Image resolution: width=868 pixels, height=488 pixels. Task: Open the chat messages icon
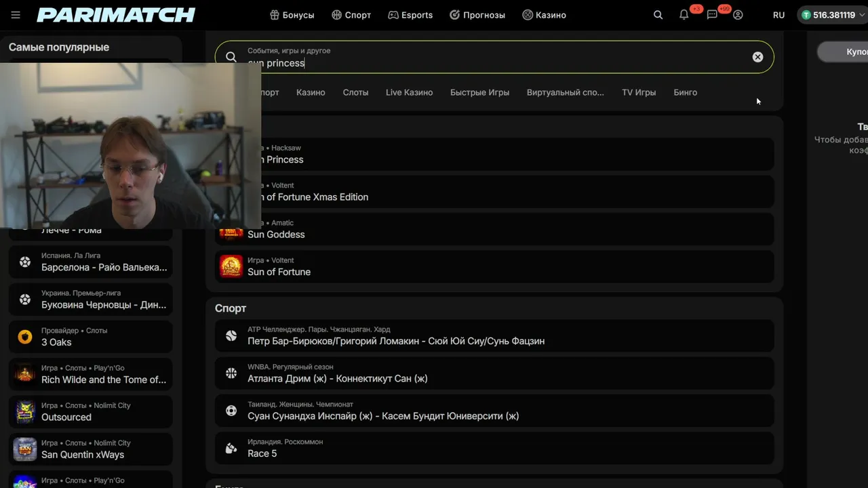(712, 15)
